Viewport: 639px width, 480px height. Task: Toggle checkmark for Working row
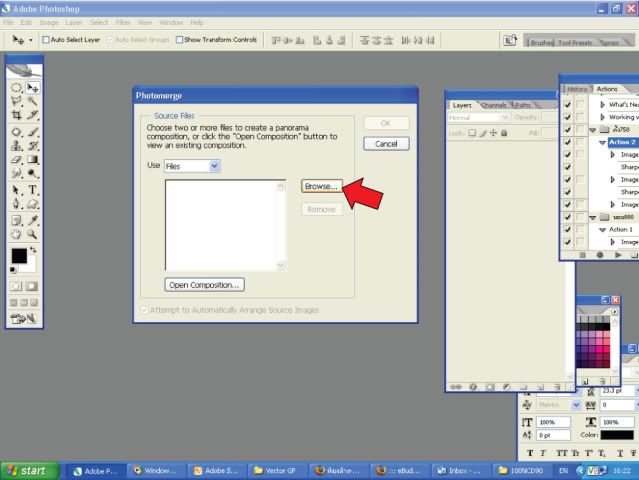567,117
